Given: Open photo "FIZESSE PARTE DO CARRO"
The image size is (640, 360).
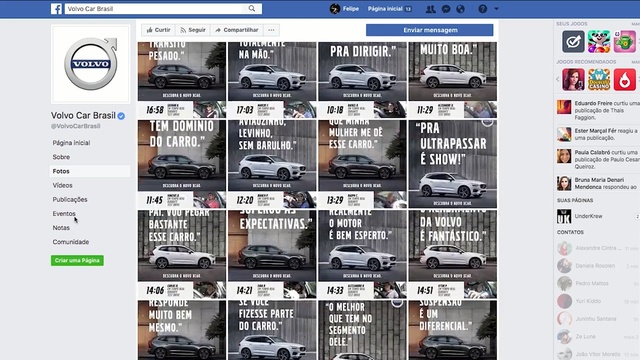Looking at the screenshot, I should coord(272,330).
